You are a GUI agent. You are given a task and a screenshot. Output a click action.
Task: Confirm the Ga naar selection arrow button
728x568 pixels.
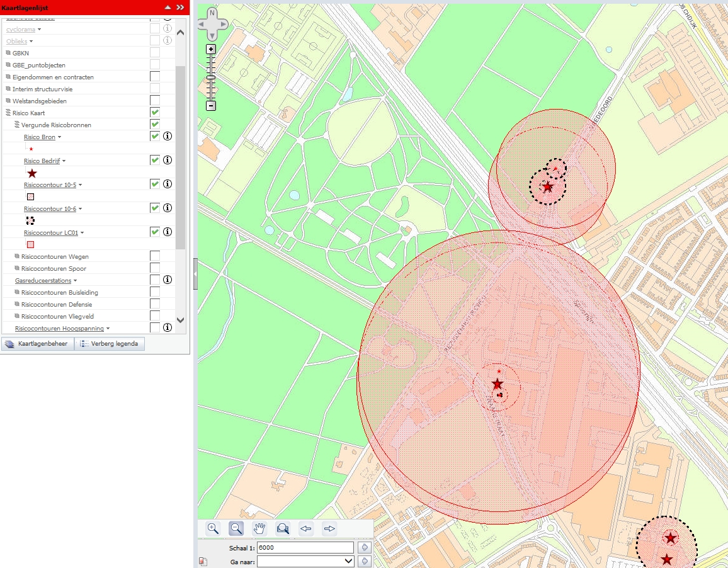point(365,562)
